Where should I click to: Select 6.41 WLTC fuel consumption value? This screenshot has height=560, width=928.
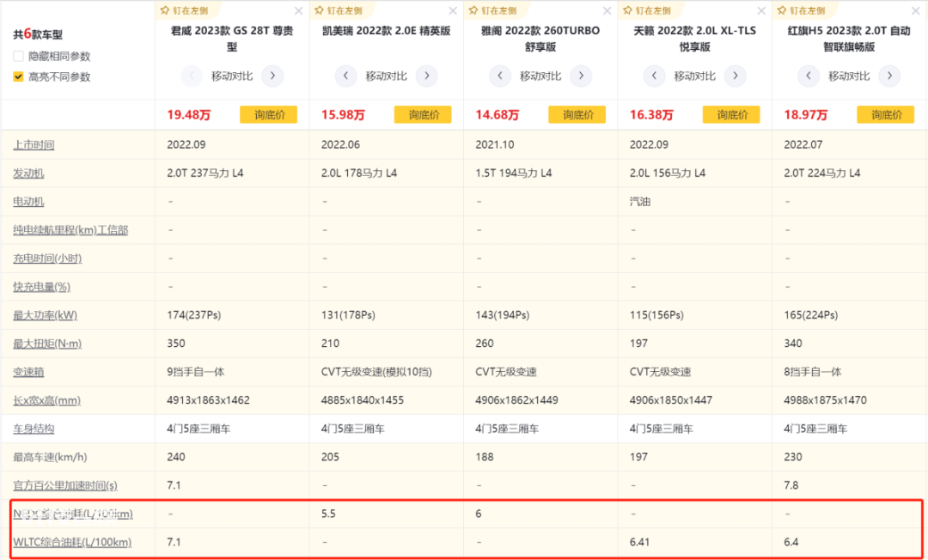point(640,542)
